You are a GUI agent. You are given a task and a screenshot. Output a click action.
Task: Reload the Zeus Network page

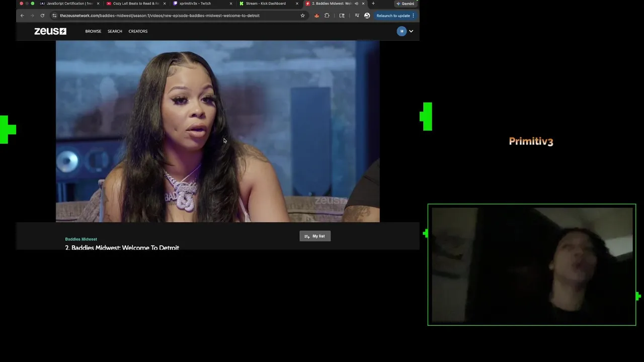click(42, 16)
